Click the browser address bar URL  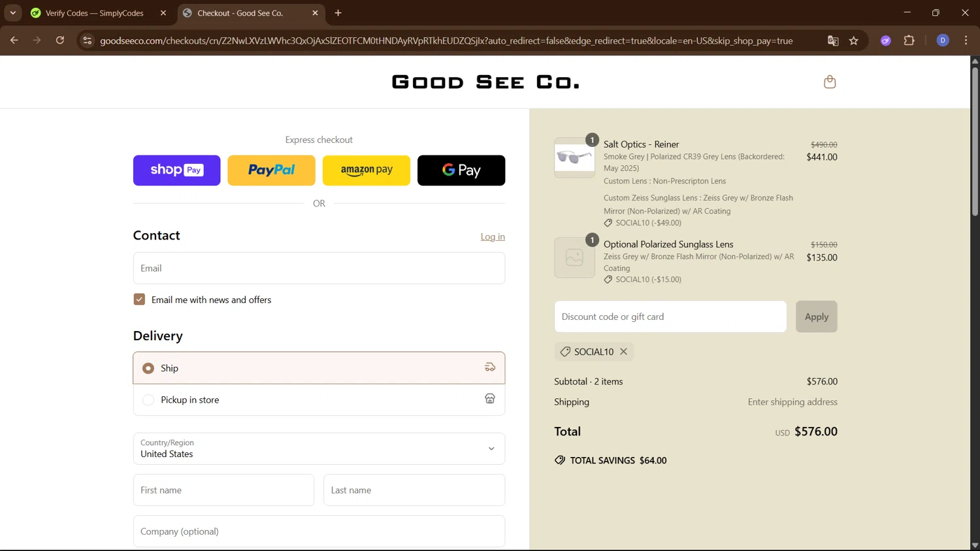coord(446,40)
